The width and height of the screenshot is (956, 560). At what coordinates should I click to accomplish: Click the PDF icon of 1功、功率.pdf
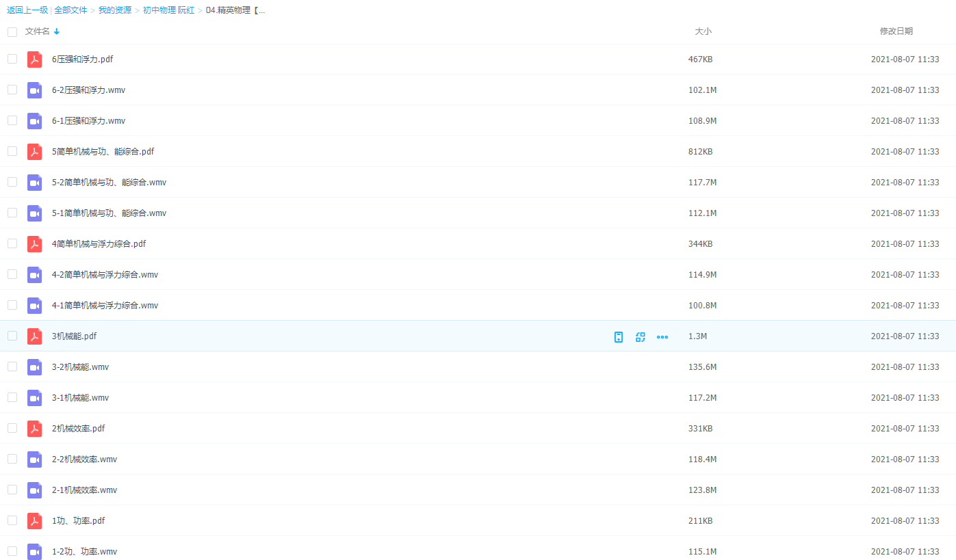[x=34, y=521]
